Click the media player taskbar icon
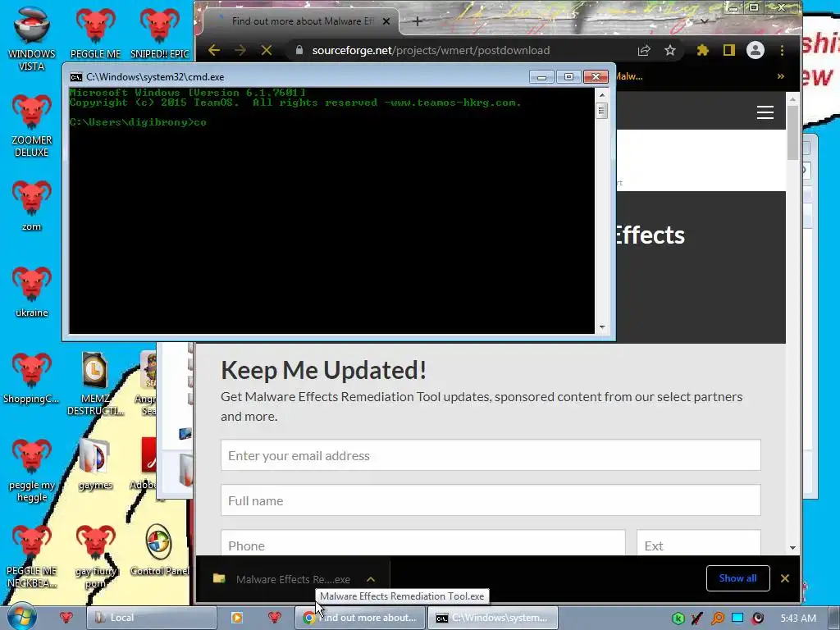The width and height of the screenshot is (840, 630). click(237, 618)
